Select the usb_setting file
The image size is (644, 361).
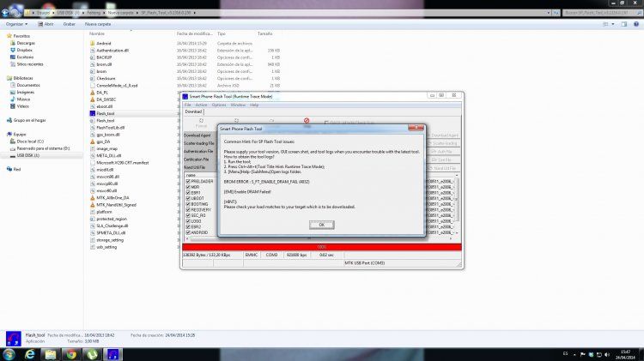[106, 247]
